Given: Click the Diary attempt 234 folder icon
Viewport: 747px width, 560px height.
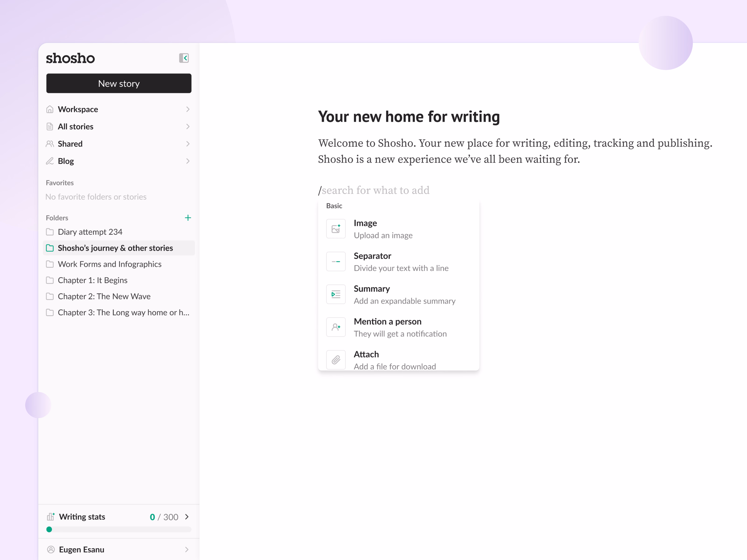Looking at the screenshot, I should (50, 232).
